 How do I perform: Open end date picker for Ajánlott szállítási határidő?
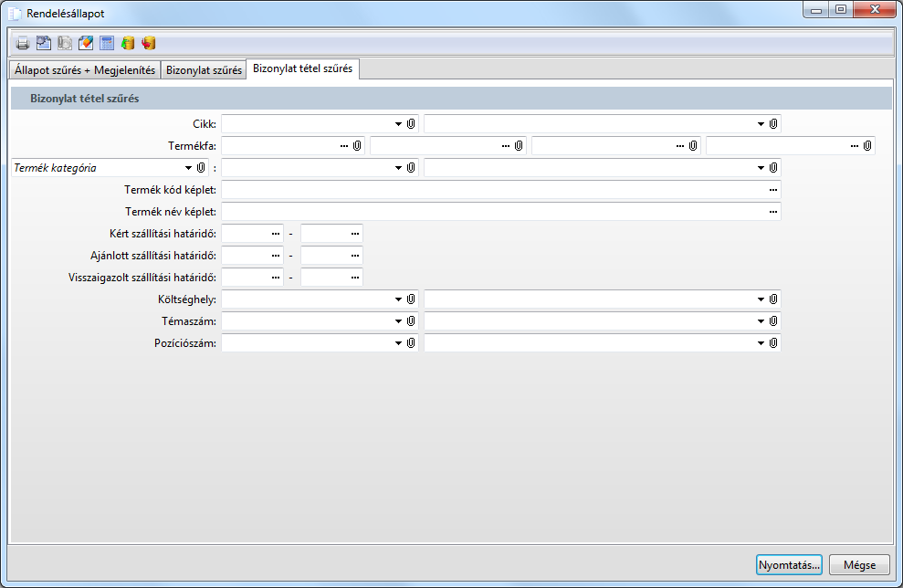pyautogui.click(x=355, y=255)
